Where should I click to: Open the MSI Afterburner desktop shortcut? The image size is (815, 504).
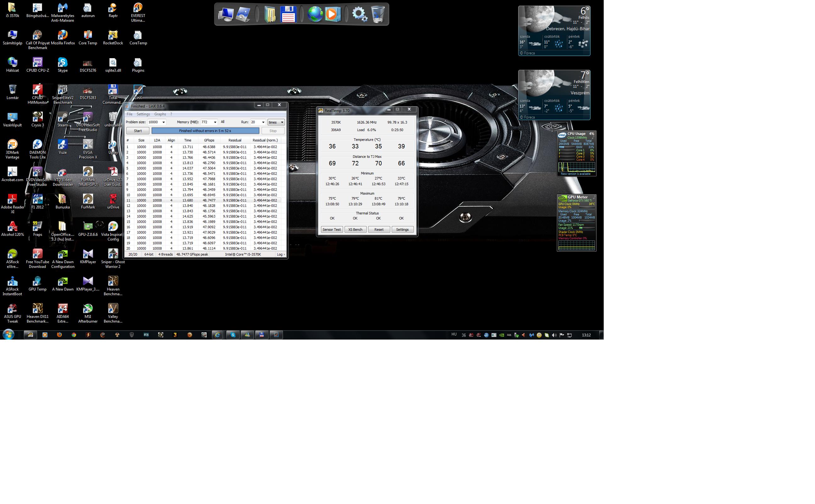(88, 309)
